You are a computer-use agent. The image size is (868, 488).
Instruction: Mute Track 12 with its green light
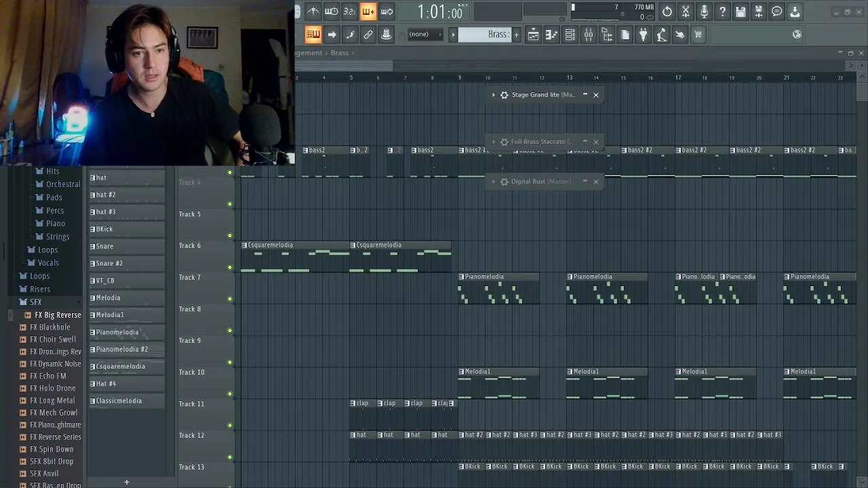[230, 457]
